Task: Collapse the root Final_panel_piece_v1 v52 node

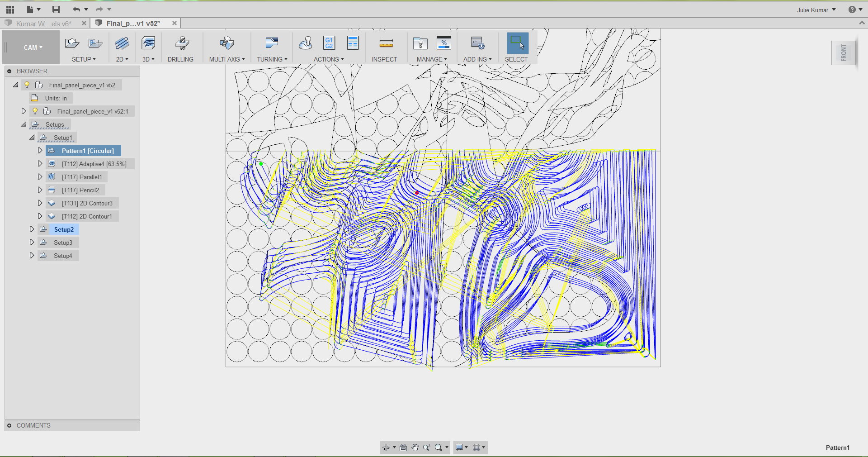Action: pyautogui.click(x=15, y=85)
